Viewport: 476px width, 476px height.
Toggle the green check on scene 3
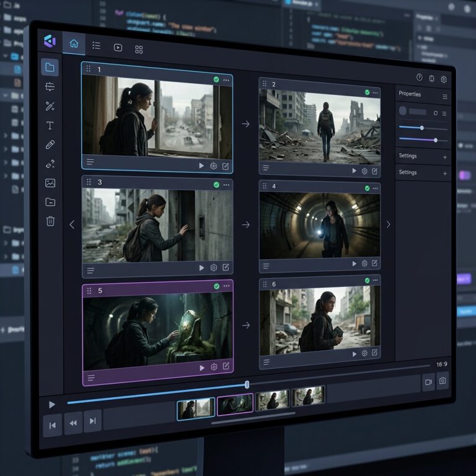pyautogui.click(x=216, y=185)
